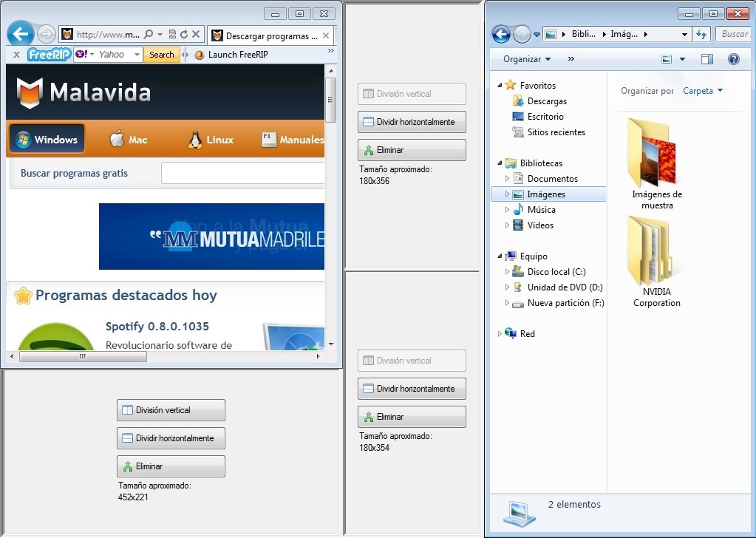Viewport: 756px width, 538px height.
Task: Open the Manuales tab on Malavida
Action: tap(292, 140)
